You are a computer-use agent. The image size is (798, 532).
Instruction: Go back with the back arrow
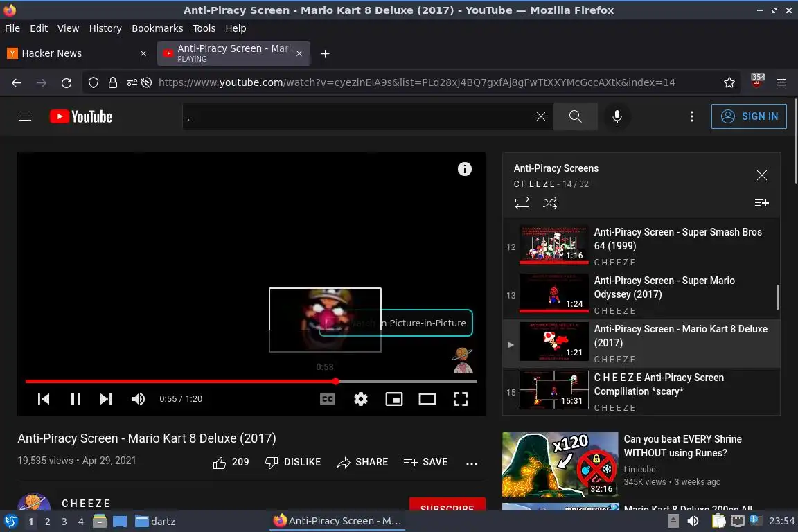(x=17, y=82)
